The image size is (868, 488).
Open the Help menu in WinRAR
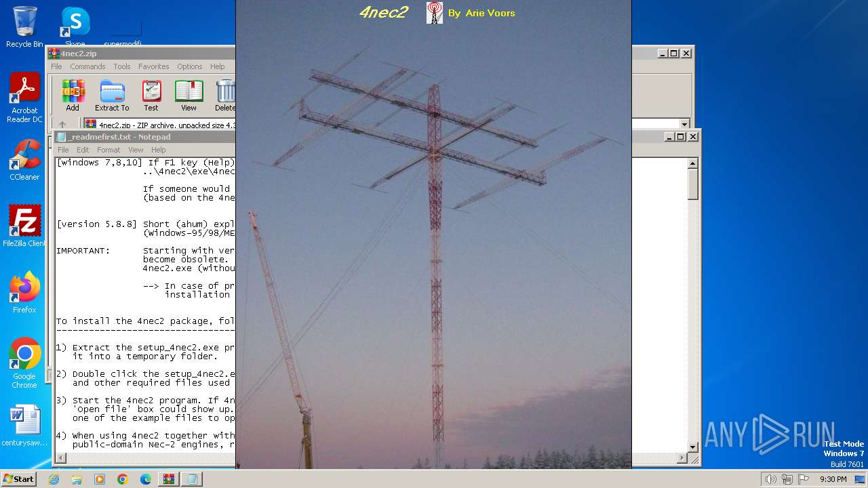point(217,66)
